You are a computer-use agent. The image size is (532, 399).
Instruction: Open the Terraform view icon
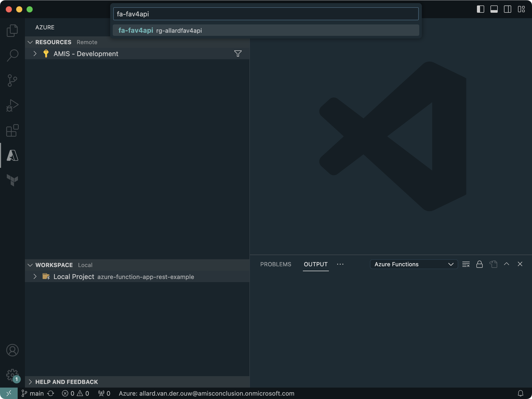click(x=12, y=180)
